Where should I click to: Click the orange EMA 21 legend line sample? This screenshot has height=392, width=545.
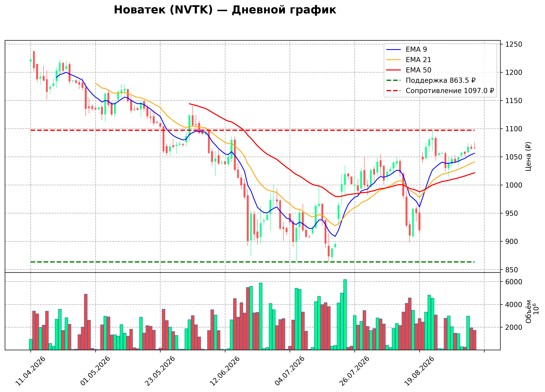click(394, 60)
